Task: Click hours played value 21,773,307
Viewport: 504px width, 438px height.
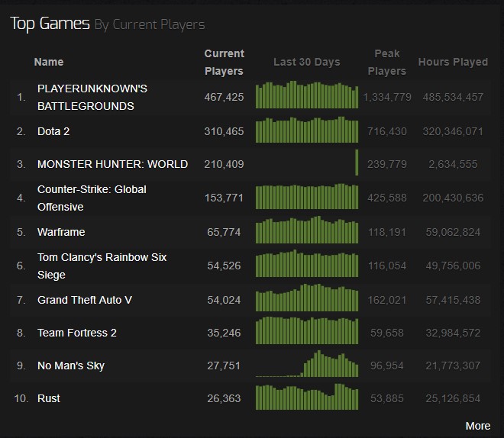Action: coord(453,366)
